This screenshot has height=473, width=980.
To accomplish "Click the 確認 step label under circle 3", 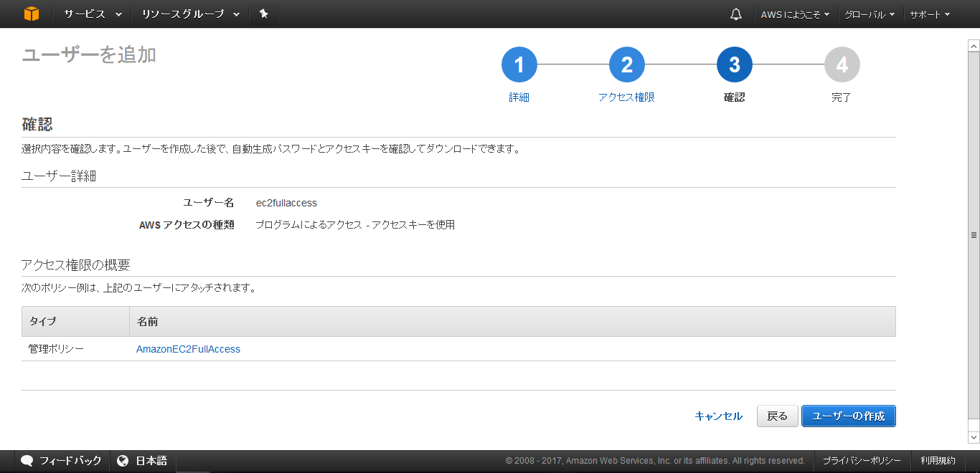I will [x=735, y=97].
